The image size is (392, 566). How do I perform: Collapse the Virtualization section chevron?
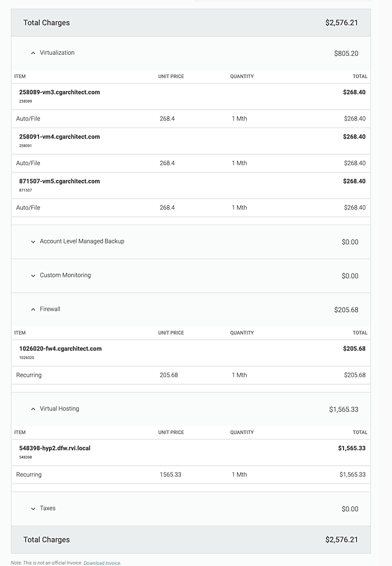point(33,53)
